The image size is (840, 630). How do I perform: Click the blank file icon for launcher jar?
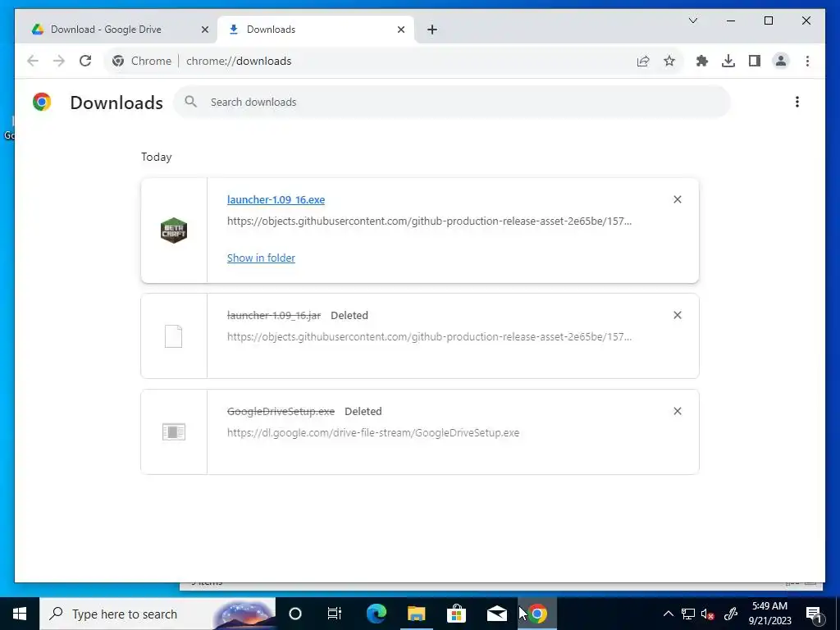click(x=174, y=336)
